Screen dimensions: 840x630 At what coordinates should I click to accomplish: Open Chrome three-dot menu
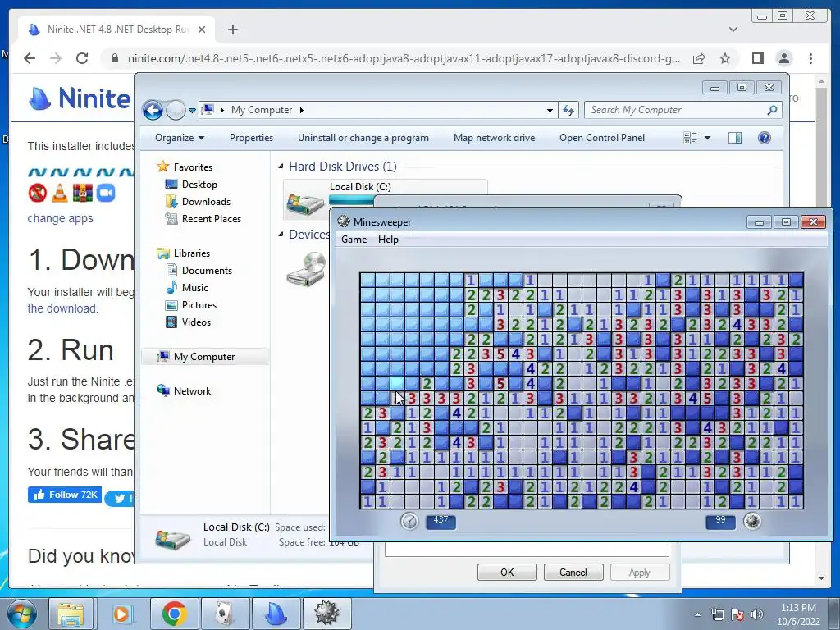click(x=810, y=58)
